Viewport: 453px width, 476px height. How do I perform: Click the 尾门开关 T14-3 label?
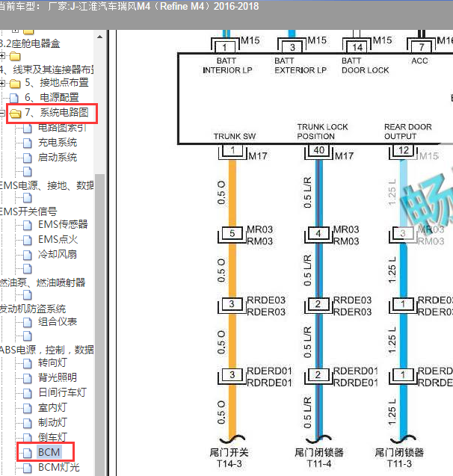tap(229, 458)
